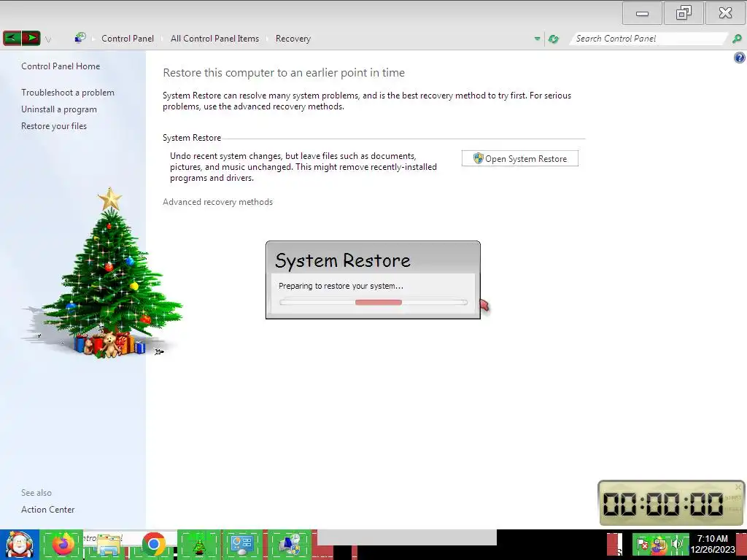Open Restore your files link
This screenshot has height=560, width=747.
point(54,126)
